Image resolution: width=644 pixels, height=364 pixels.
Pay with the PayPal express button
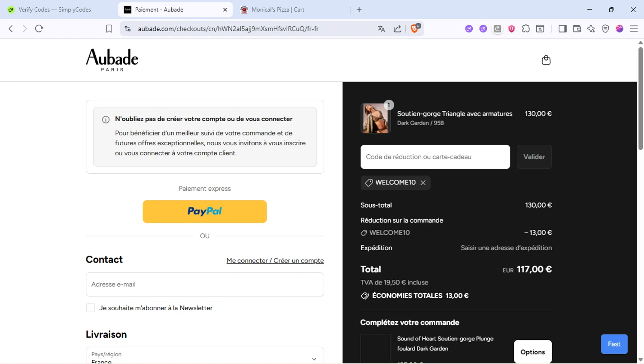coord(204,211)
